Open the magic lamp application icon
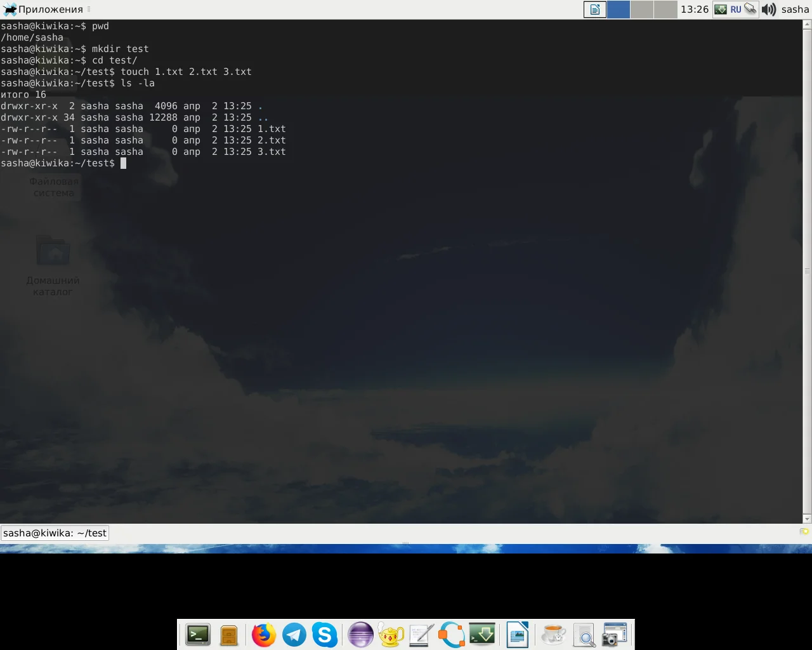The height and width of the screenshot is (650, 812). [x=391, y=635]
